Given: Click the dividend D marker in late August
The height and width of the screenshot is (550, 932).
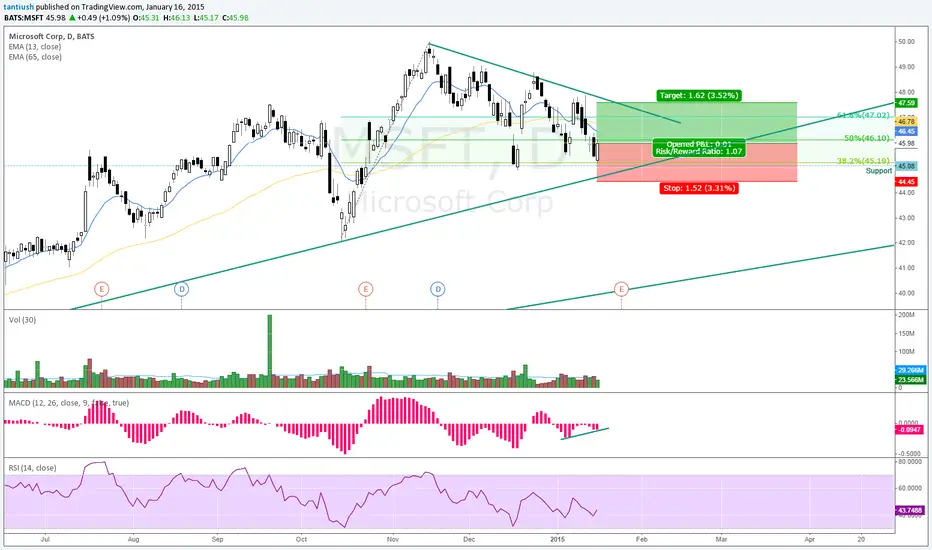Looking at the screenshot, I should tap(181, 289).
